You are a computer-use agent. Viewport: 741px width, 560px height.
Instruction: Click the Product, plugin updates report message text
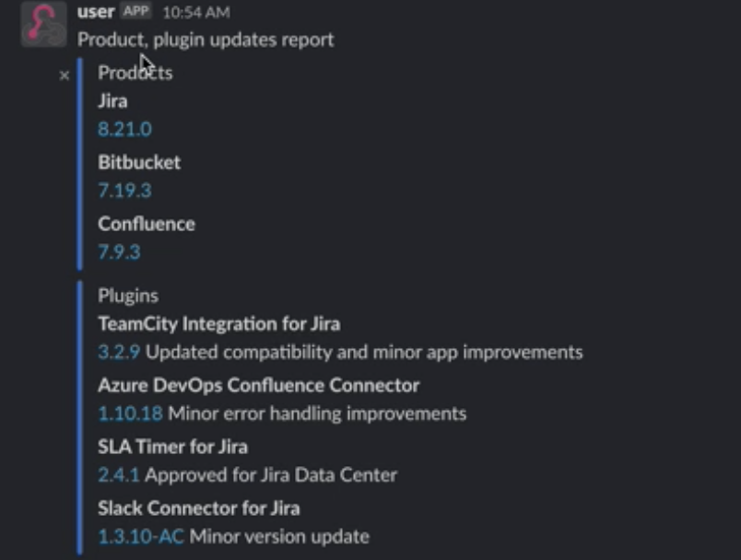point(206,40)
